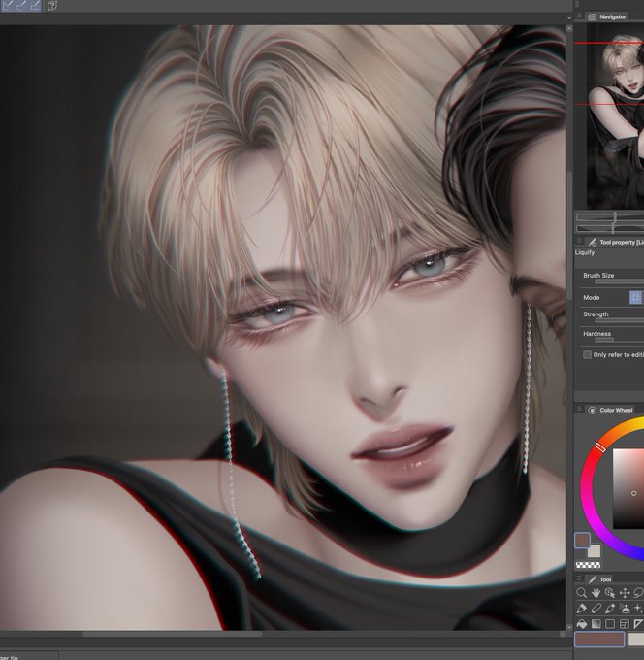Image resolution: width=644 pixels, height=660 pixels.
Task: Click the canvas horizontal scrollbar
Action: (173, 634)
